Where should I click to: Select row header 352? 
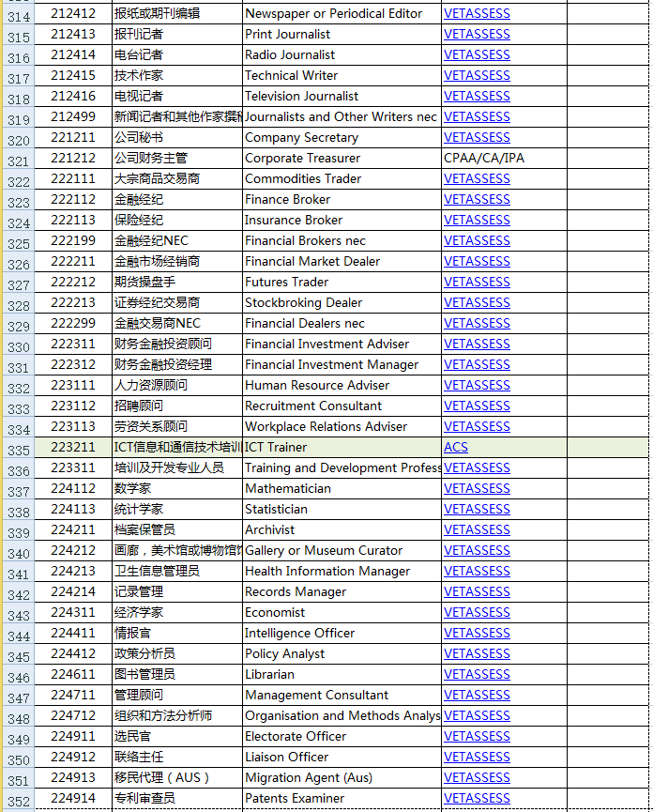point(18,799)
